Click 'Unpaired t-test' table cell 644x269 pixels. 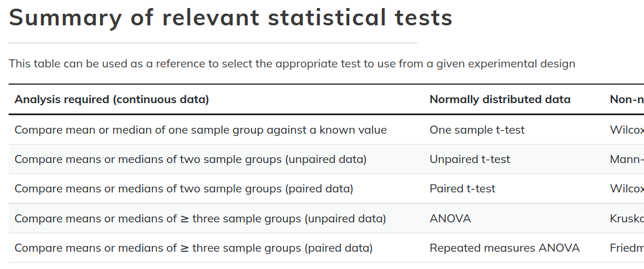pos(470,159)
